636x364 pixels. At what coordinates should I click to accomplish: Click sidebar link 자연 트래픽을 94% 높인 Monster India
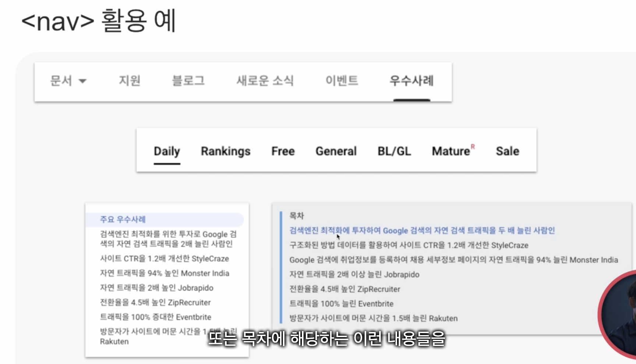[x=164, y=273]
